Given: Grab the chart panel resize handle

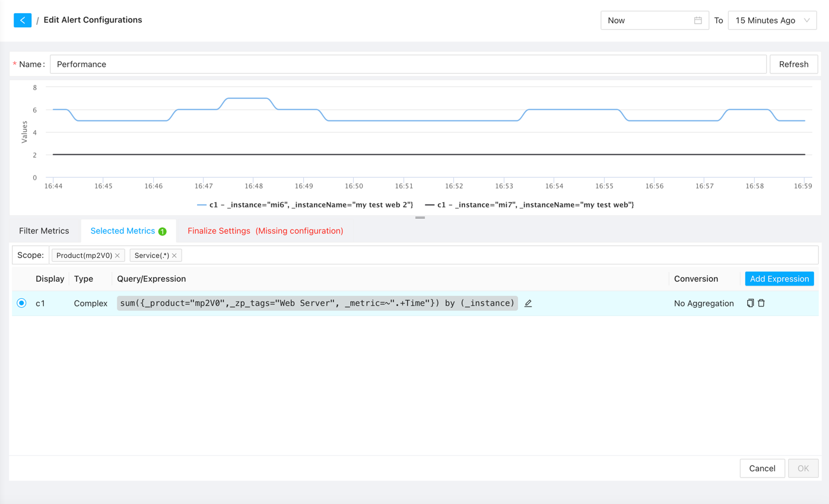Looking at the screenshot, I should pyautogui.click(x=420, y=218).
